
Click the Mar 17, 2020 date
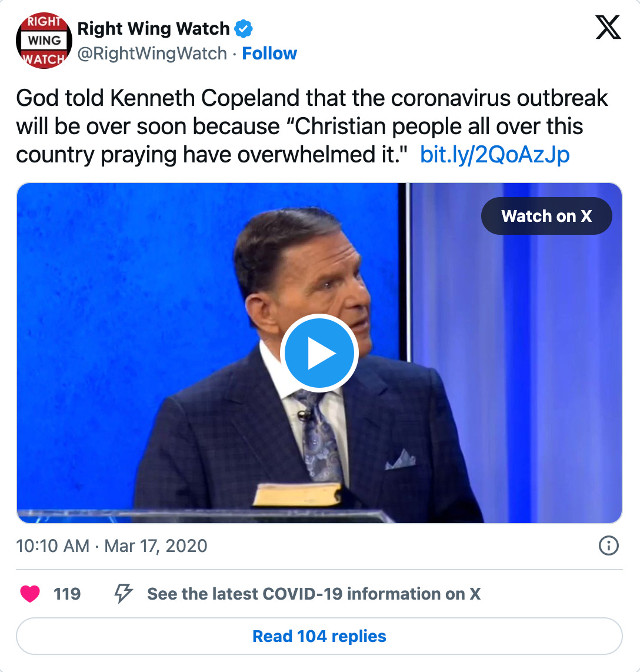(x=156, y=546)
